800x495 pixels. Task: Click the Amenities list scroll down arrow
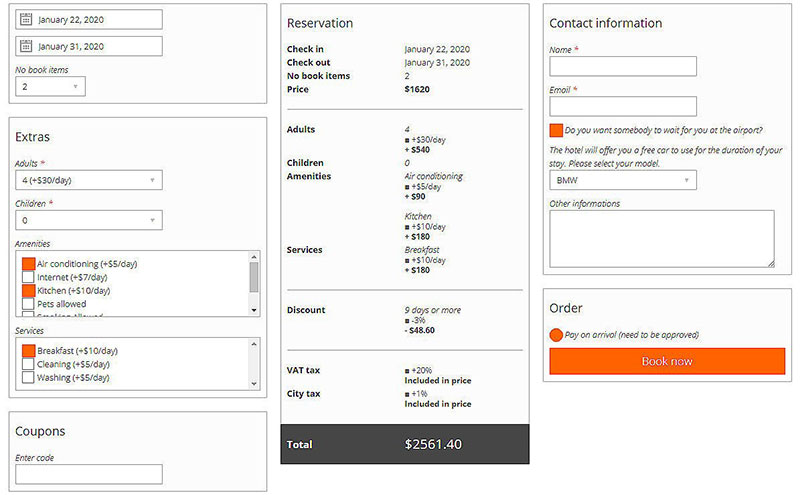[254, 310]
